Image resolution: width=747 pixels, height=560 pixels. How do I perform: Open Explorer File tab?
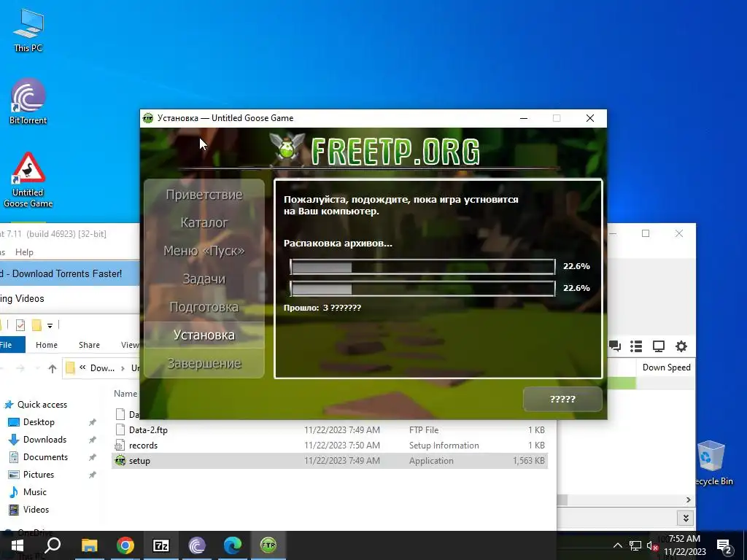7,345
